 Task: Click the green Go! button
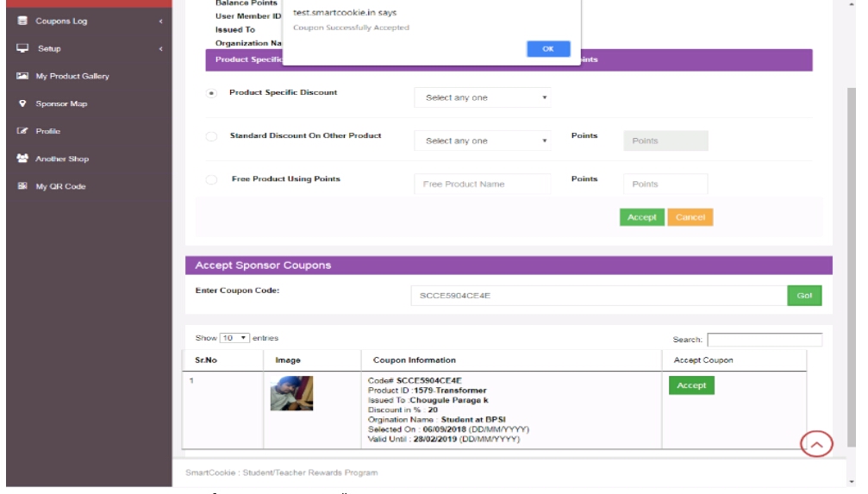coord(804,296)
